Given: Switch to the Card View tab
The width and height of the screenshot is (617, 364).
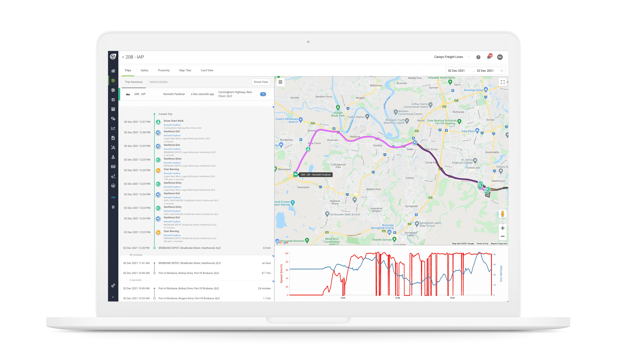Looking at the screenshot, I should (x=207, y=70).
